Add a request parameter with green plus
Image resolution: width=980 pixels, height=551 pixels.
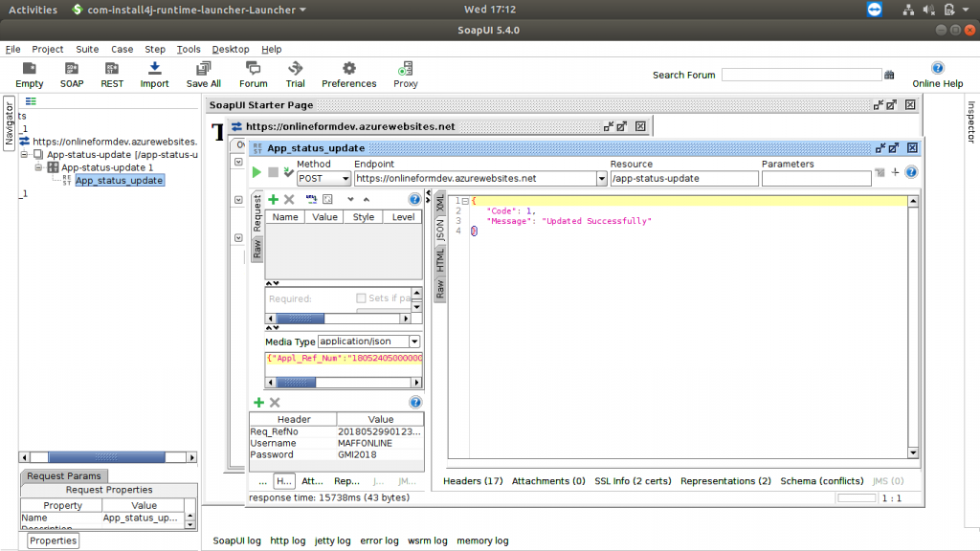point(273,199)
